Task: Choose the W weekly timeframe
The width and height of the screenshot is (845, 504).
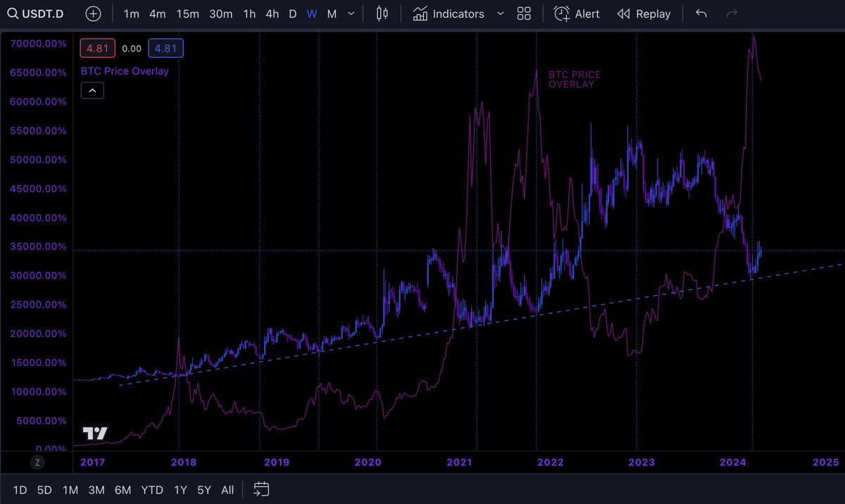Action: coord(312,13)
